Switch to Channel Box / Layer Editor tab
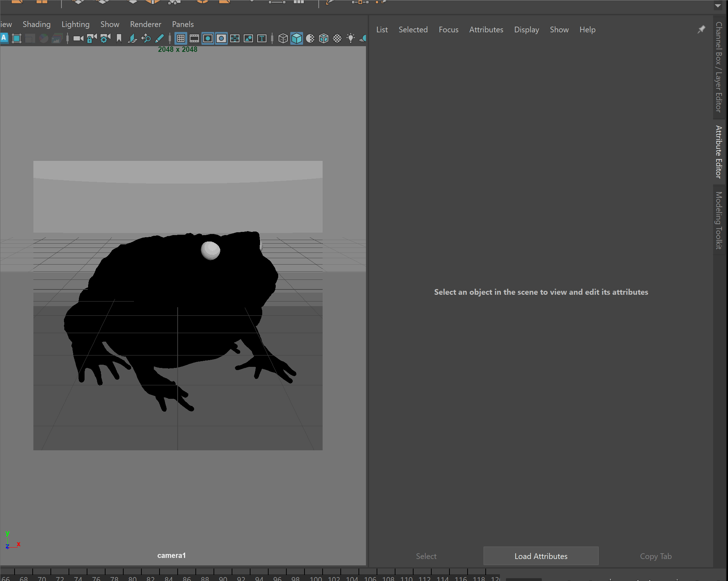Viewport: 728px width, 581px height. click(719, 67)
